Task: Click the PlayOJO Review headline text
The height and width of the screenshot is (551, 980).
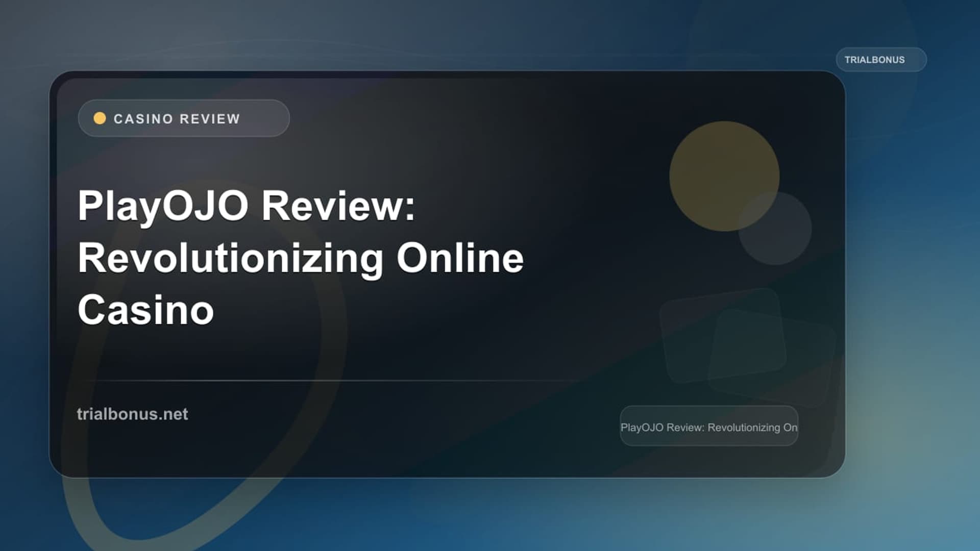Action: coord(301,258)
